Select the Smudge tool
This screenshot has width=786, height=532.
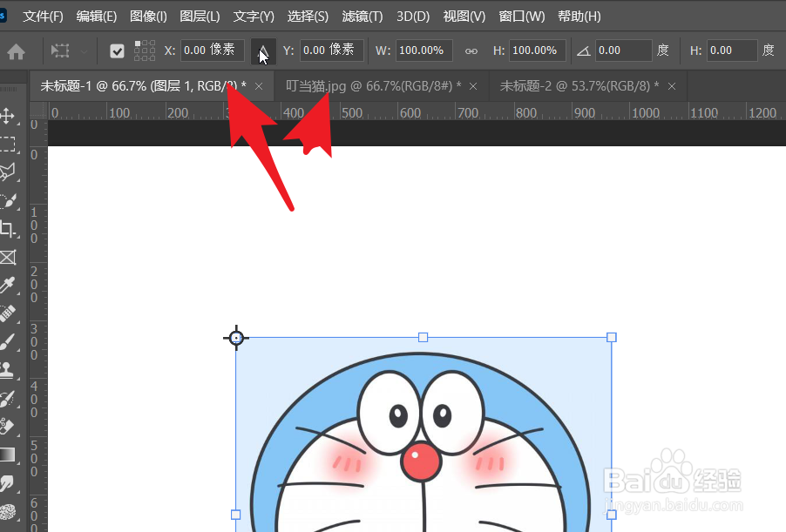(x=9, y=483)
